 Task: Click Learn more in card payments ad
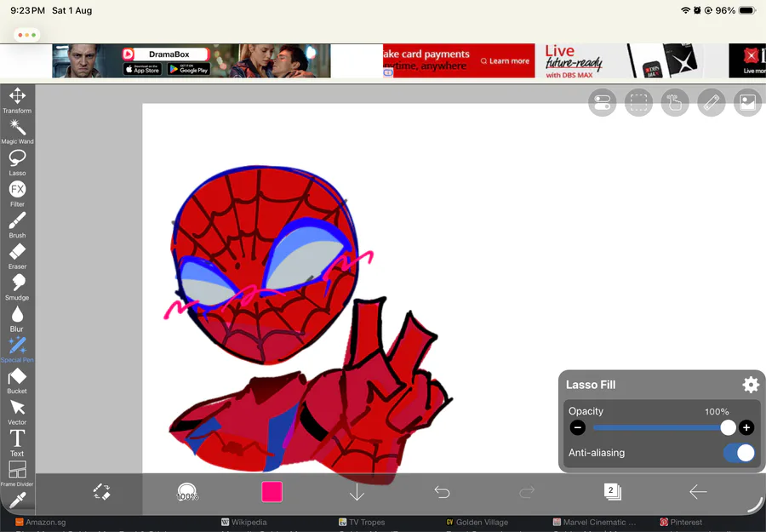click(505, 61)
